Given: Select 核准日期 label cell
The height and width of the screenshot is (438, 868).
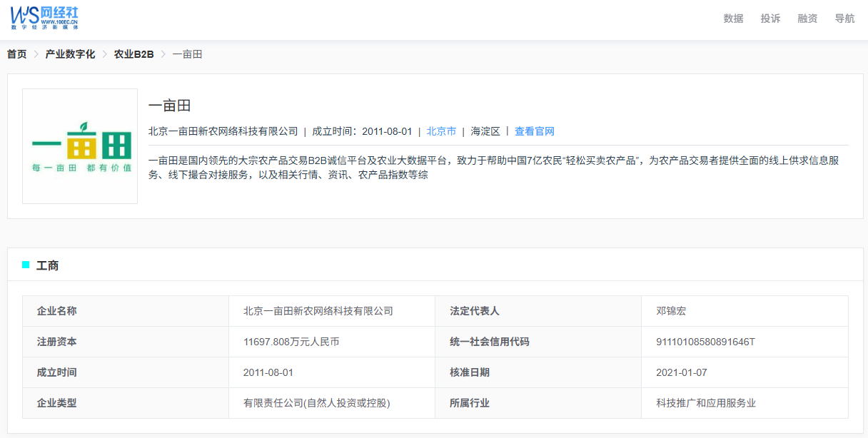Looking at the screenshot, I should (538, 372).
